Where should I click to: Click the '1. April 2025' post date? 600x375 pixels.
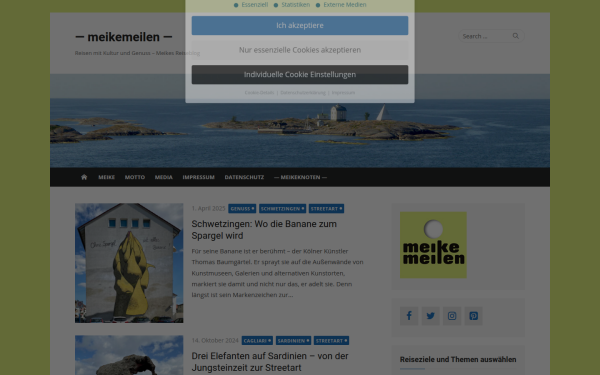(208, 209)
